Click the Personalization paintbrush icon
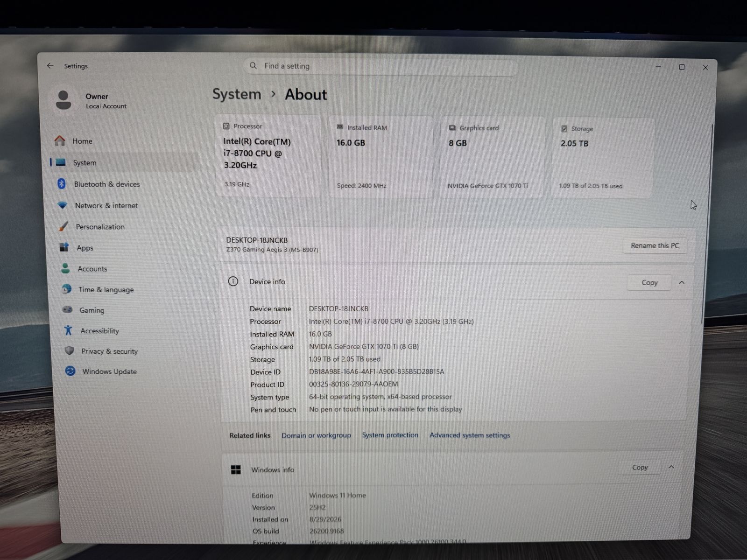This screenshot has width=747, height=560. 63,226
